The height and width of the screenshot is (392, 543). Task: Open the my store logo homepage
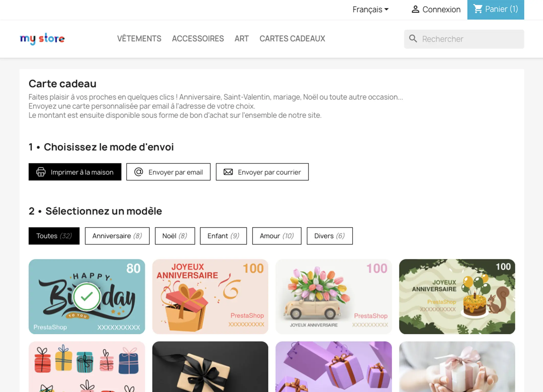(42, 39)
